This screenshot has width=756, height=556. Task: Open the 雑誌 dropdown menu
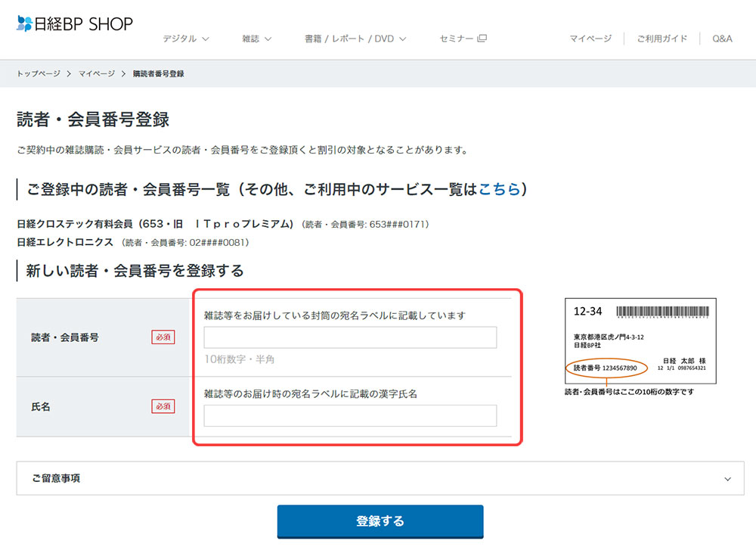[256, 39]
